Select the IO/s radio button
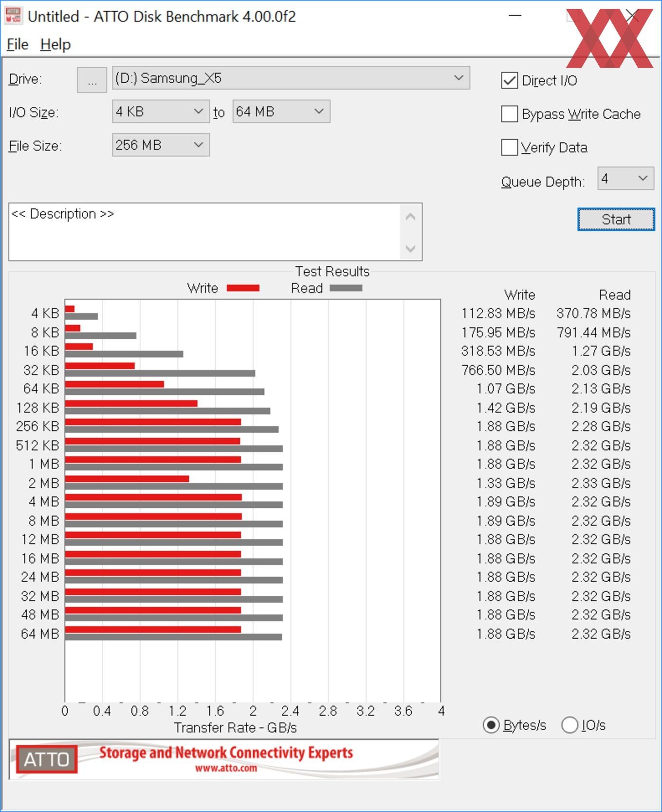 pyautogui.click(x=570, y=725)
